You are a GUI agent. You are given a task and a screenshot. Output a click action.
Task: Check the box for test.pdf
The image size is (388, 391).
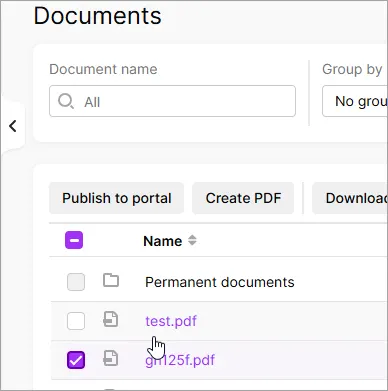tap(76, 321)
